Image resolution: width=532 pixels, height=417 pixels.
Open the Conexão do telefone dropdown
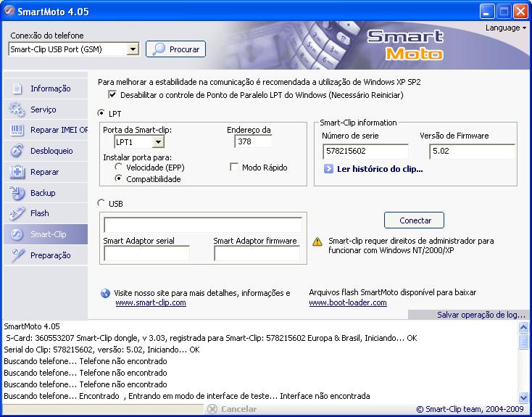(x=133, y=49)
